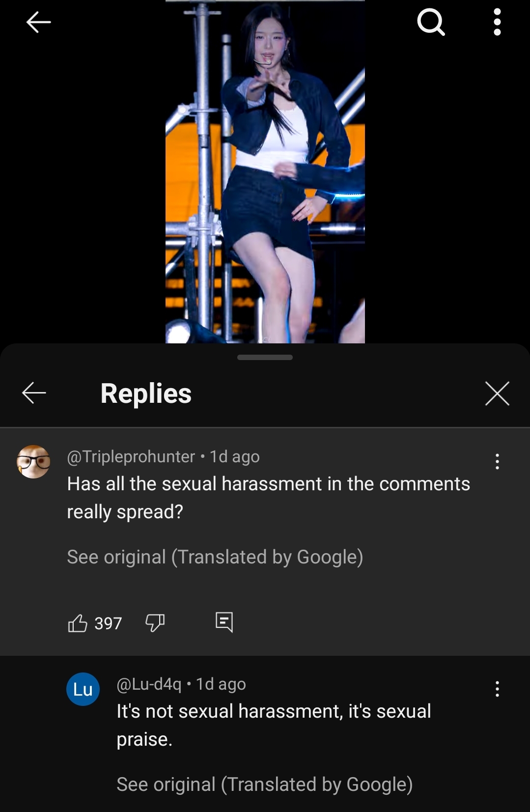
Task: Open the @Tripleprohunter comment options menu
Action: [x=497, y=462]
